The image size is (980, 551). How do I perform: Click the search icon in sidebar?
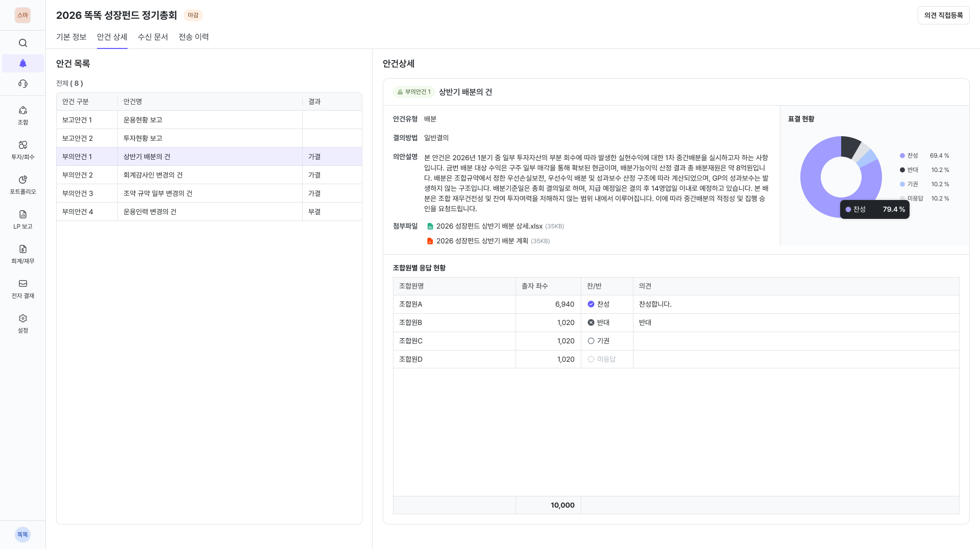pyautogui.click(x=23, y=43)
